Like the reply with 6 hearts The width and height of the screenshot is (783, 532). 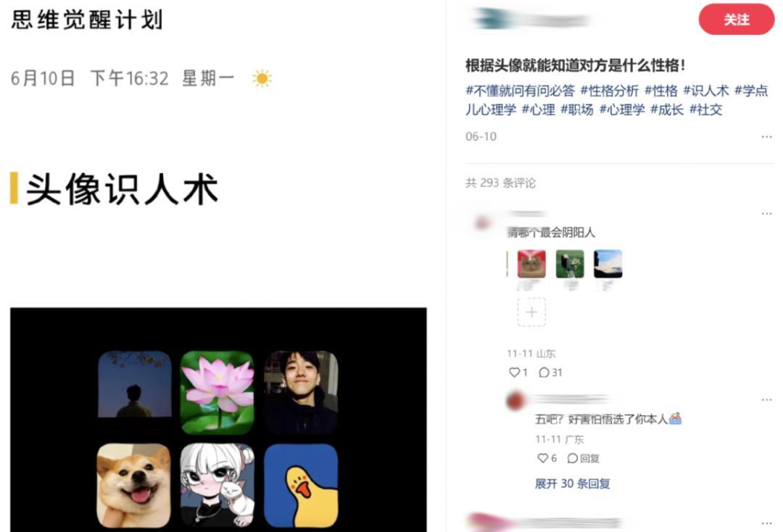[542, 458]
